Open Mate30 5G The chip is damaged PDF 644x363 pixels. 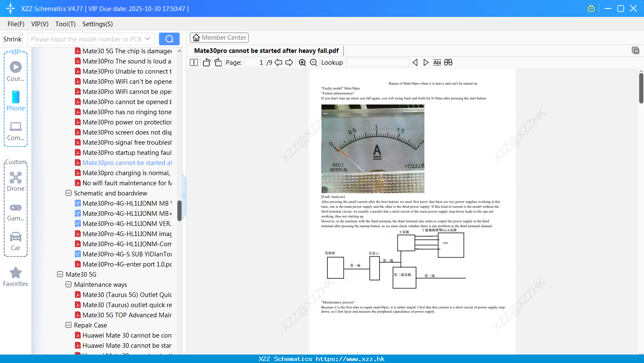[123, 51]
